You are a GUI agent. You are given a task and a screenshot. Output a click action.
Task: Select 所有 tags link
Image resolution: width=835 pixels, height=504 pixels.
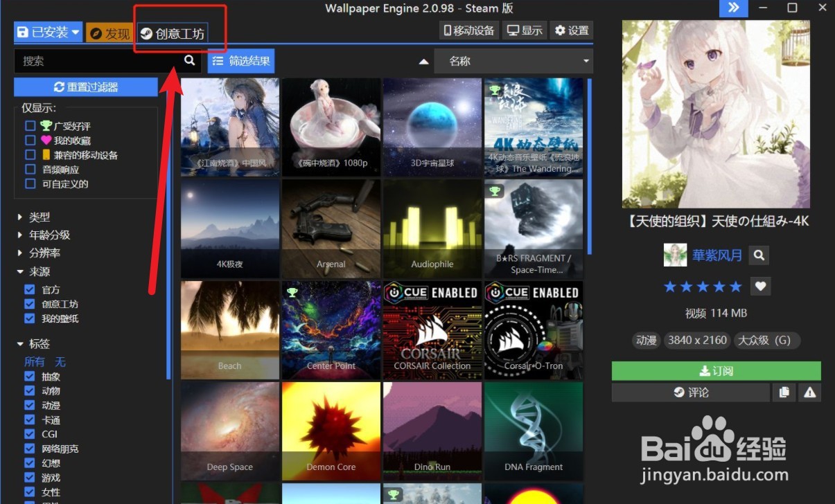click(35, 361)
